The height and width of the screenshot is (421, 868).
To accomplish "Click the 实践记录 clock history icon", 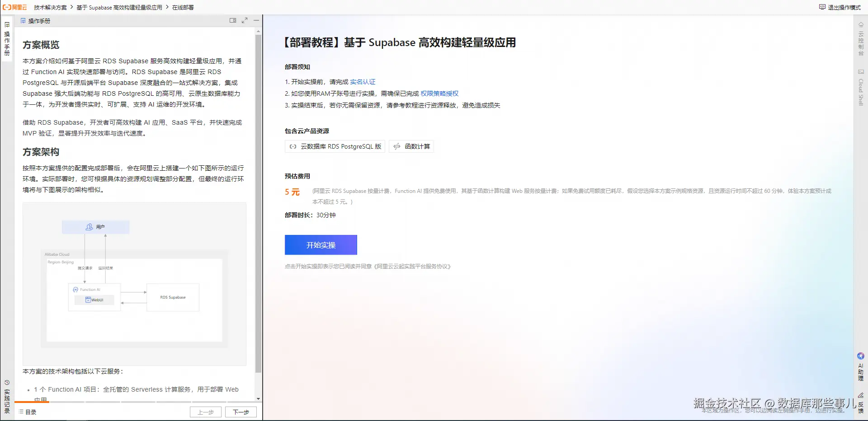I will pos(7,382).
